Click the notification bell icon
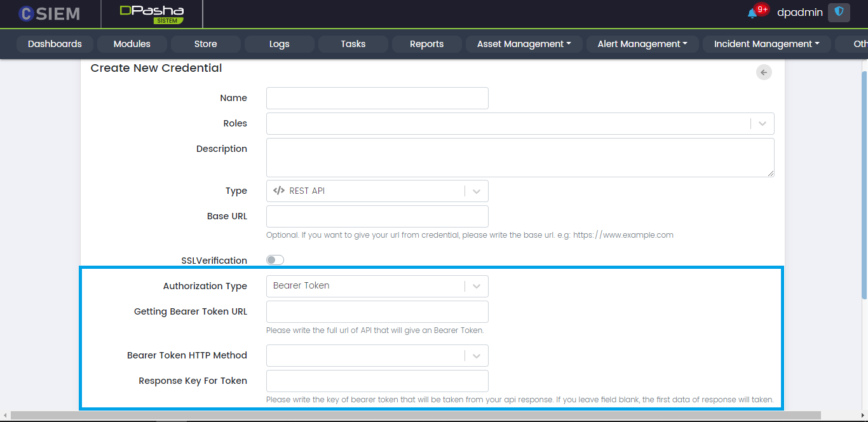Image resolution: width=868 pixels, height=422 pixels. tap(753, 13)
